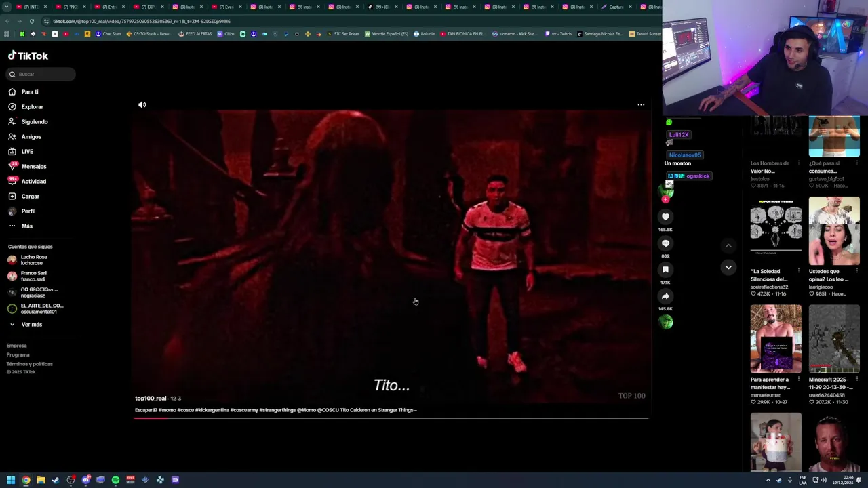Open EL_ARTE_DEL_CO... followed account
Screen dimensions: 868x488
[35, 308]
